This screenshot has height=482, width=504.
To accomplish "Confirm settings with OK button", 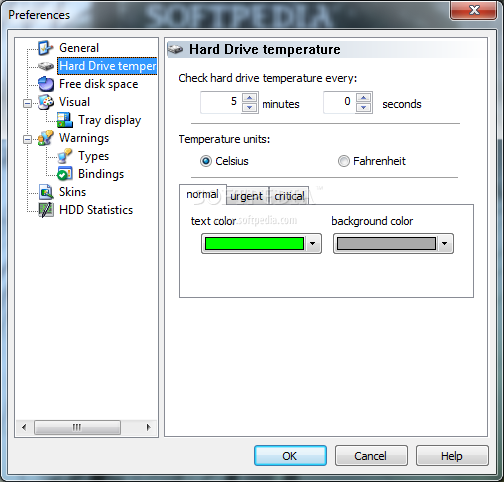I will click(290, 456).
